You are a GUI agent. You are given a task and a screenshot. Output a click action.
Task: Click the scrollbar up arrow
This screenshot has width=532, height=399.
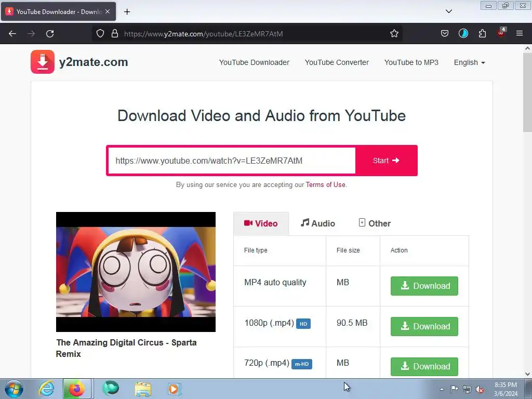point(527,48)
